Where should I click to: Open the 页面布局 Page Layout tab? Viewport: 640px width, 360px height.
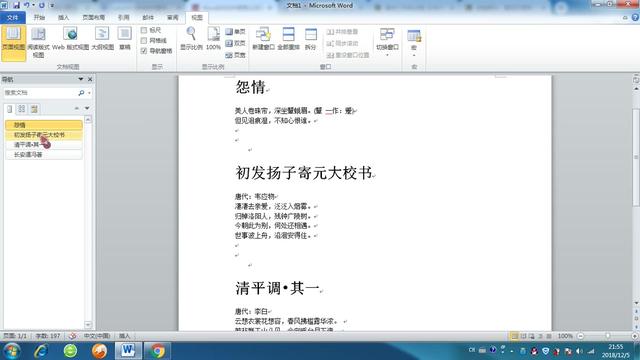click(x=93, y=18)
